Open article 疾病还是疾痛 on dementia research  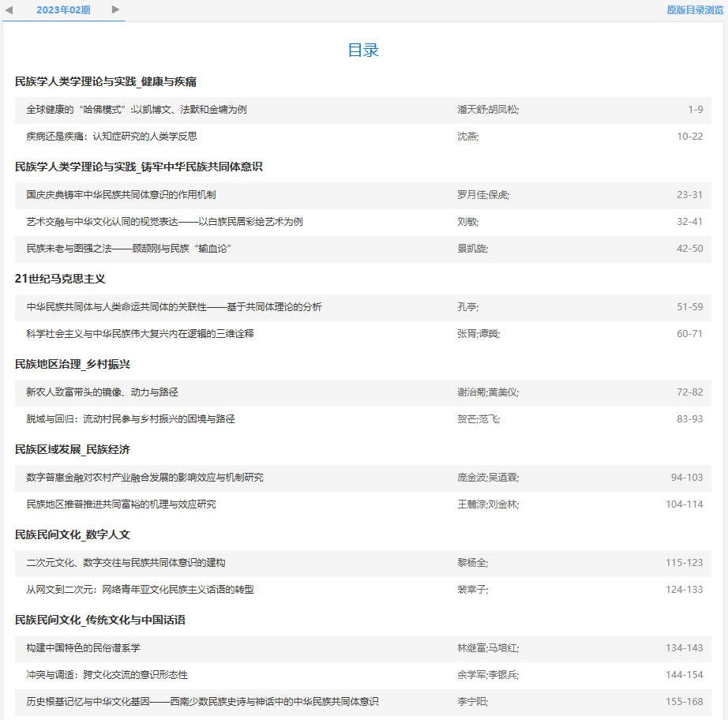point(111,137)
